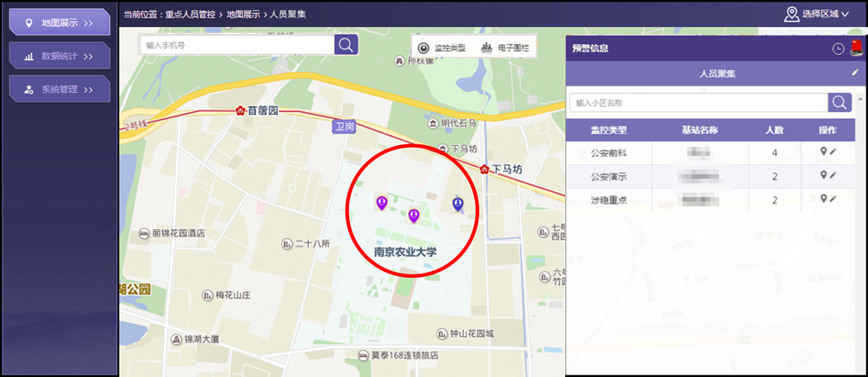Click 地图展示 in the breadcrumb path

243,14
